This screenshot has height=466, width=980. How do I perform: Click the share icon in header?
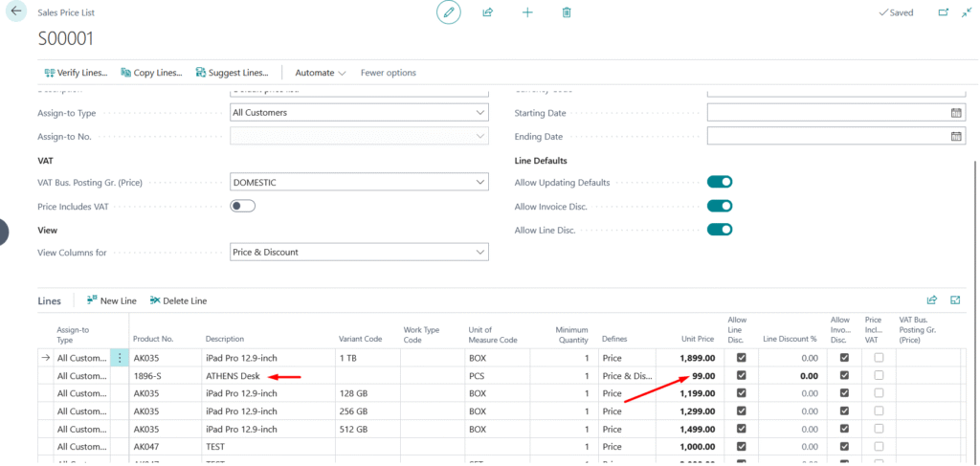pos(487,12)
